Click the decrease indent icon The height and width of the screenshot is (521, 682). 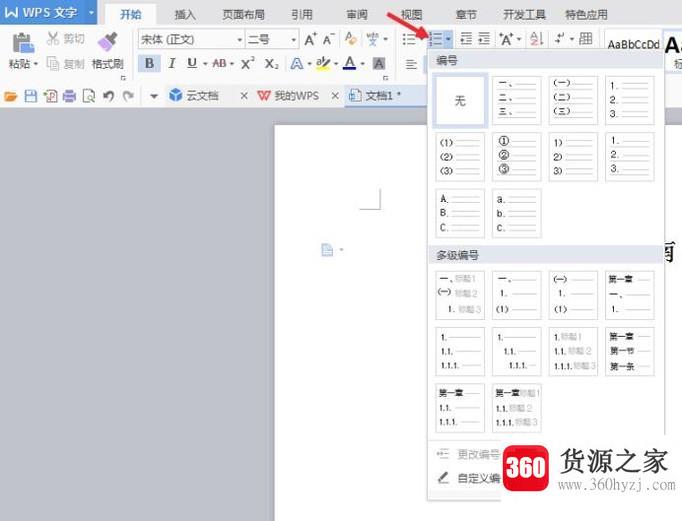(x=466, y=39)
